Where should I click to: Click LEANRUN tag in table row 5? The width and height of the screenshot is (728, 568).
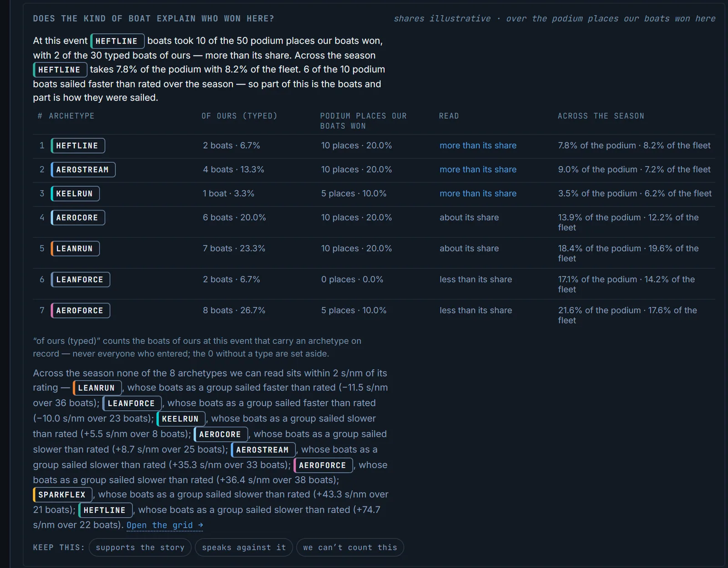75,249
